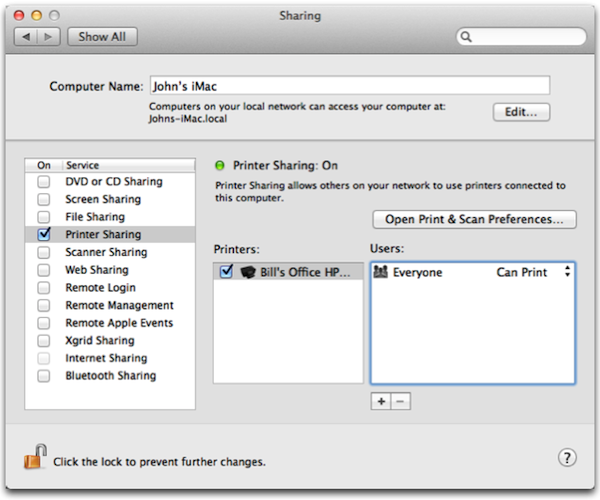The height and width of the screenshot is (500, 600).
Task: Click the minus button to remove user
Action: (x=400, y=400)
